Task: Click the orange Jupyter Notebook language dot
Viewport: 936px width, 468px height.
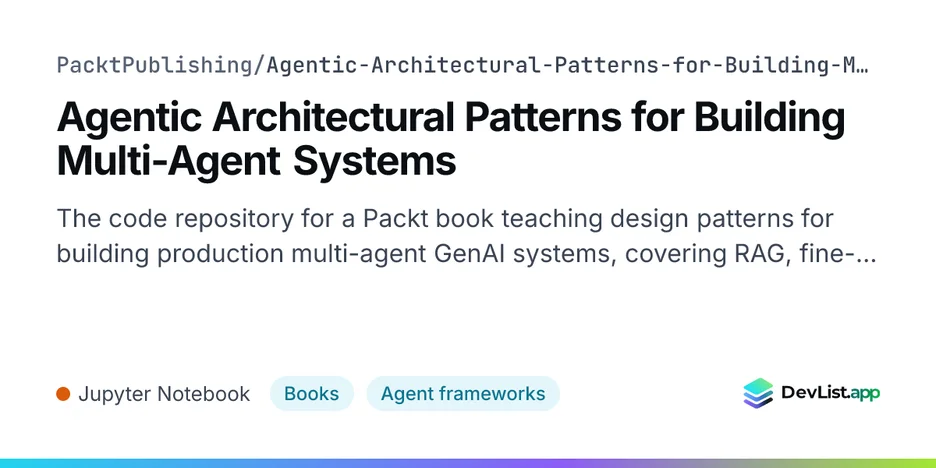Action: tap(63, 394)
